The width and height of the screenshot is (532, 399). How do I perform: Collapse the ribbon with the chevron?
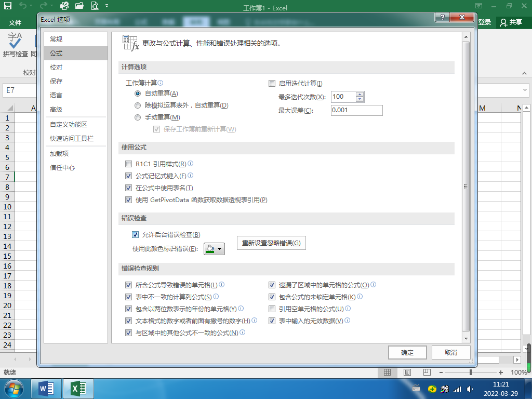pyautogui.click(x=524, y=73)
